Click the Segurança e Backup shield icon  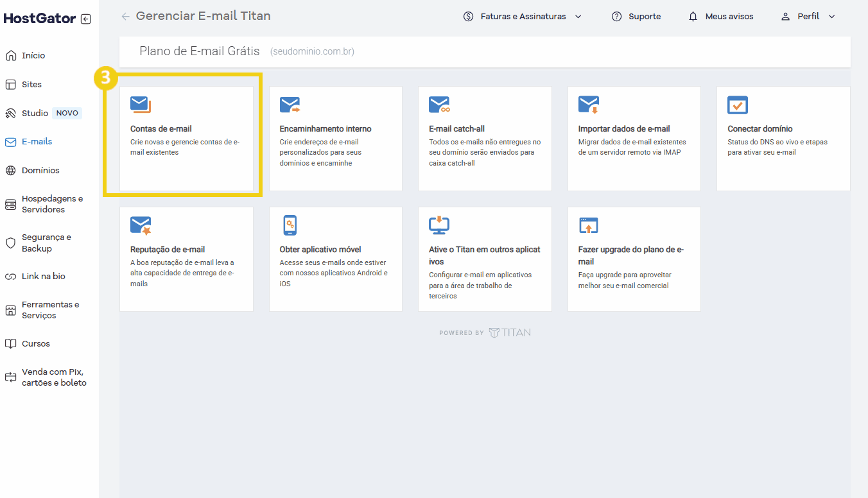(x=11, y=243)
